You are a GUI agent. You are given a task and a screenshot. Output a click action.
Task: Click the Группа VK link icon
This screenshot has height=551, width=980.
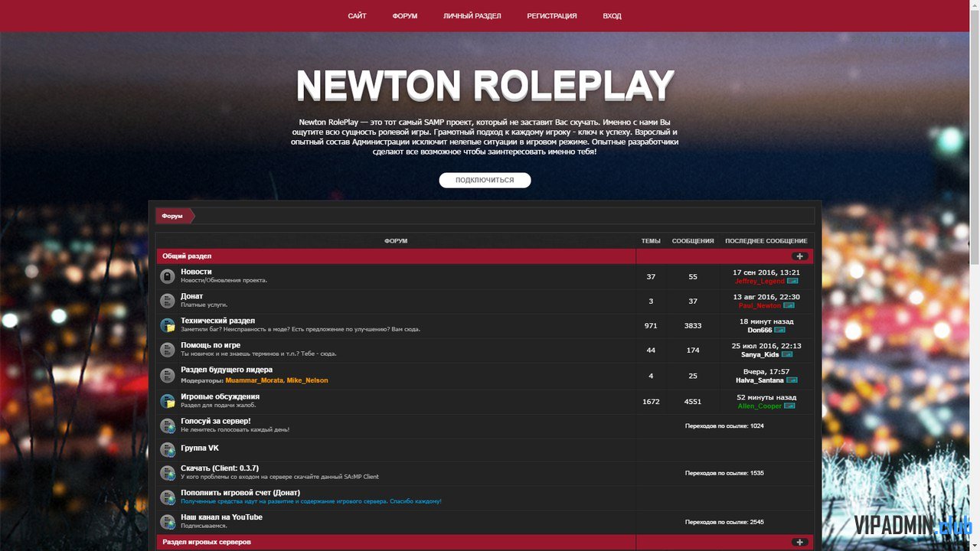pyautogui.click(x=168, y=449)
